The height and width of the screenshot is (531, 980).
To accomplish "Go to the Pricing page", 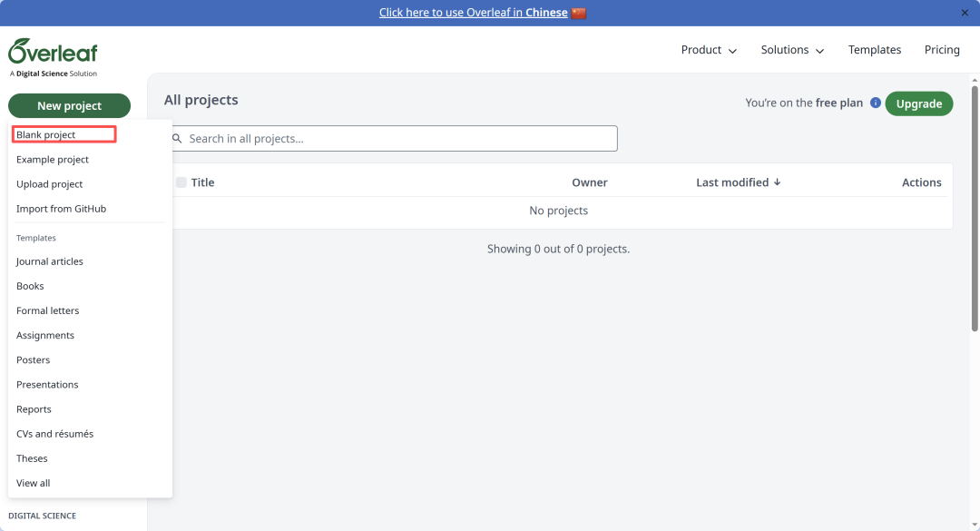I will tap(942, 50).
